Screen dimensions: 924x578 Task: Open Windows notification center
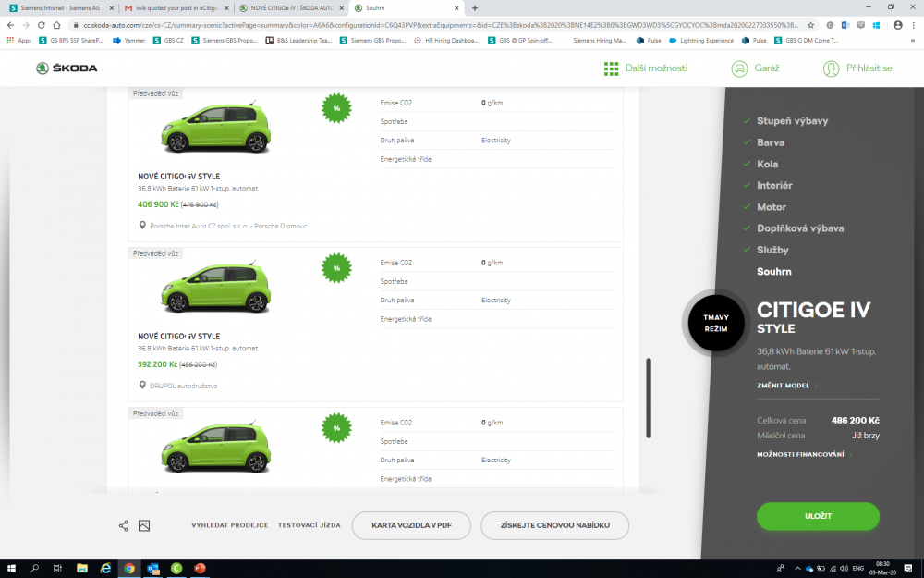coord(908,568)
